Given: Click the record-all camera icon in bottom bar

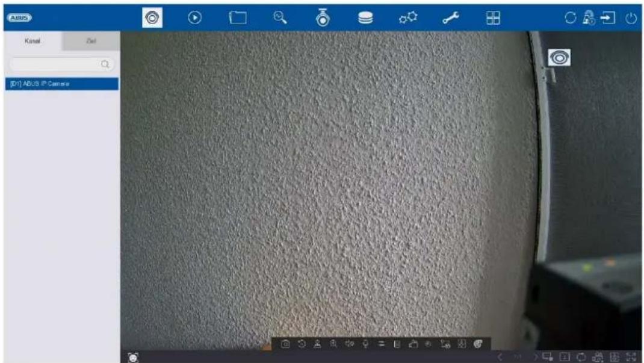Looking at the screenshot, I should tap(598, 357).
